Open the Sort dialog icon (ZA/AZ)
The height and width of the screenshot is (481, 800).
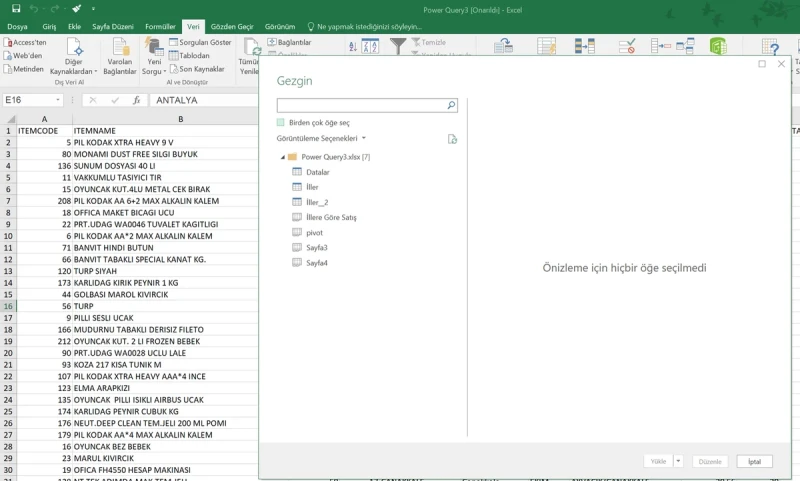(x=370, y=46)
